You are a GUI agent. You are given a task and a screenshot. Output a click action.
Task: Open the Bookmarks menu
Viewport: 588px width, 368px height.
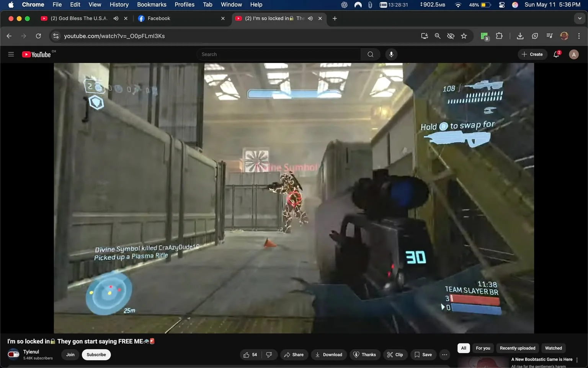tap(152, 5)
